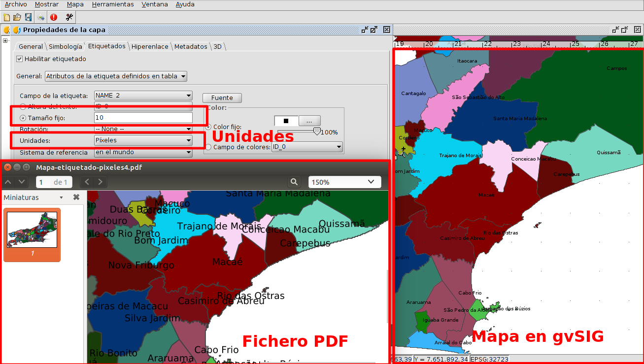
Task: Open the preferences wrench tools icon
Action: coord(69,17)
